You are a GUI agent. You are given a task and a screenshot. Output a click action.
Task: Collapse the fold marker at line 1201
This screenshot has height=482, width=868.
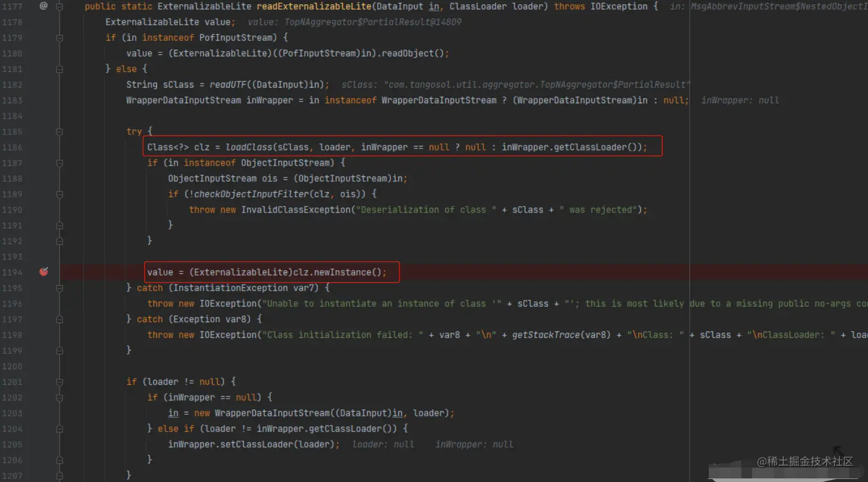coord(59,382)
